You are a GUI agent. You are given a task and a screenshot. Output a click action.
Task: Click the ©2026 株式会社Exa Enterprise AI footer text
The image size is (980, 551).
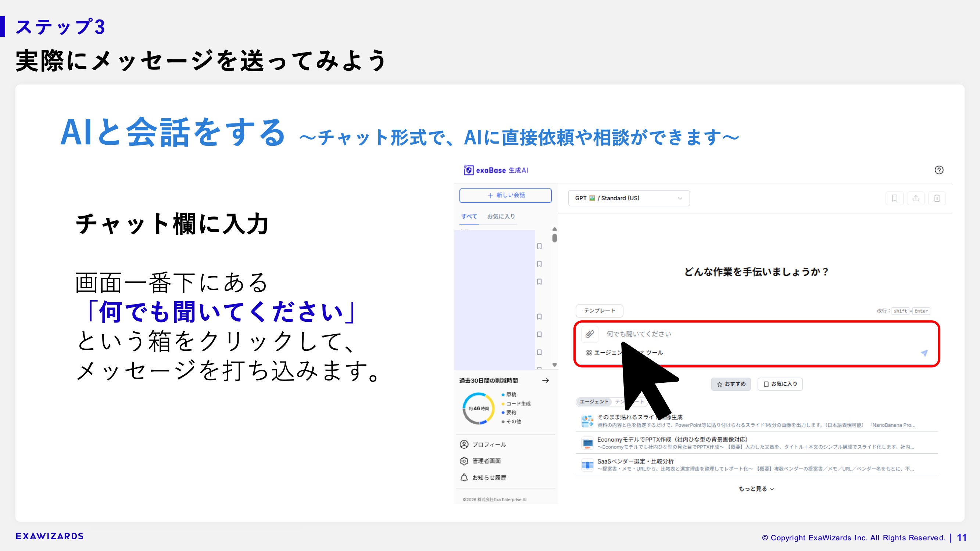[x=494, y=499]
